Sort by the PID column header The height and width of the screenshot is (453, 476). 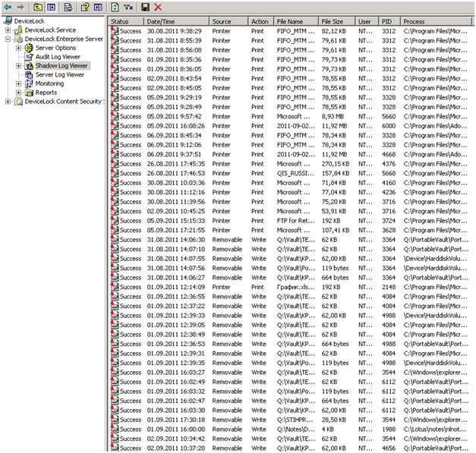[x=389, y=21]
